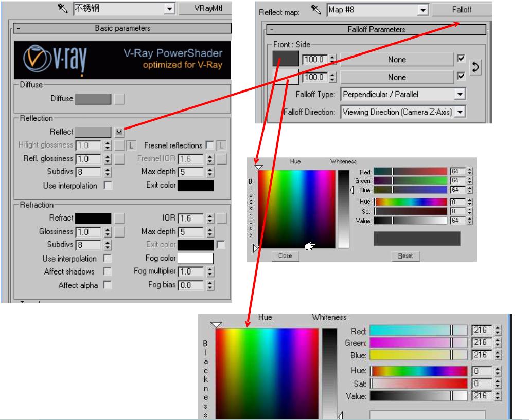529x420 pixels.
Task: Enable Fresnel reflections checkbox
Action: [x=209, y=145]
